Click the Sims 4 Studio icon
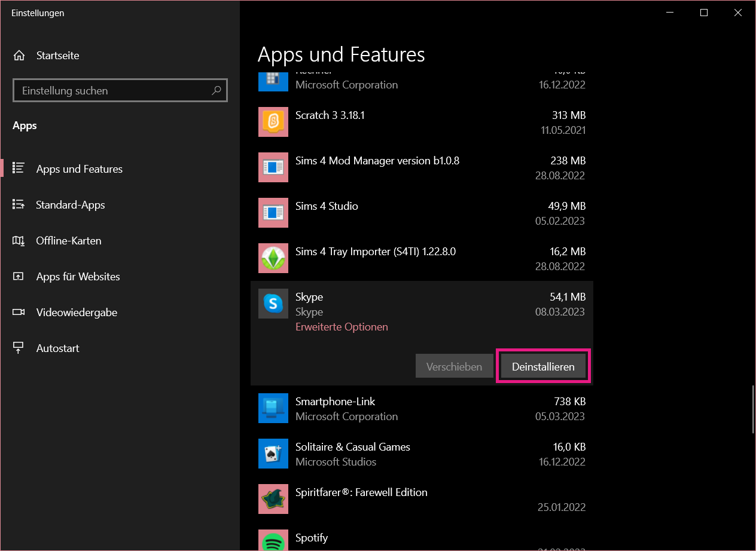The image size is (756, 551). tap(273, 213)
